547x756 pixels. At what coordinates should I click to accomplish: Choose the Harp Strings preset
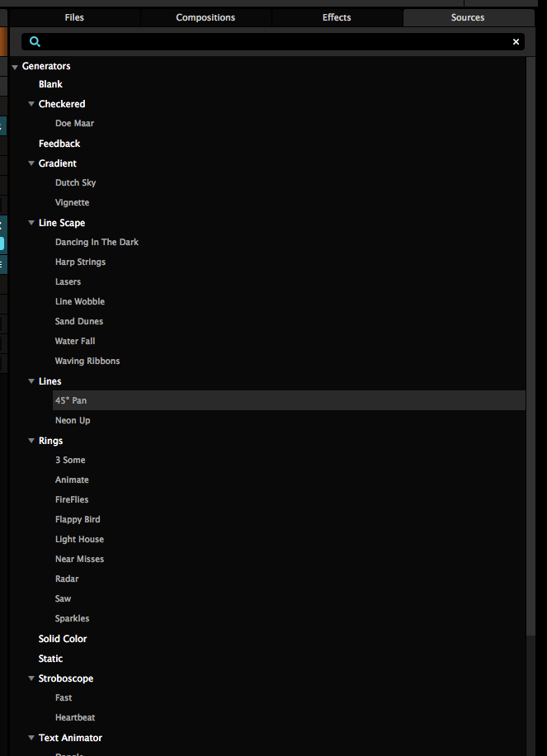81,262
